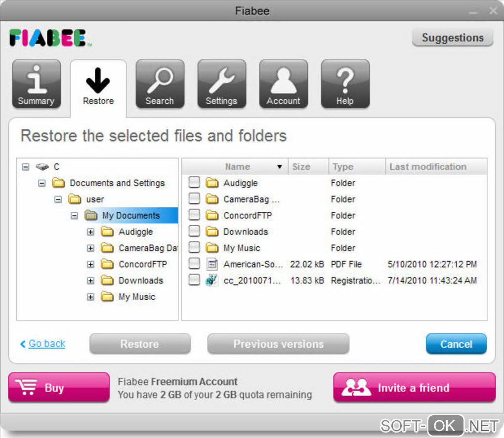The image size is (504, 438).
Task: Click the pink Buy button
Action: point(59,387)
